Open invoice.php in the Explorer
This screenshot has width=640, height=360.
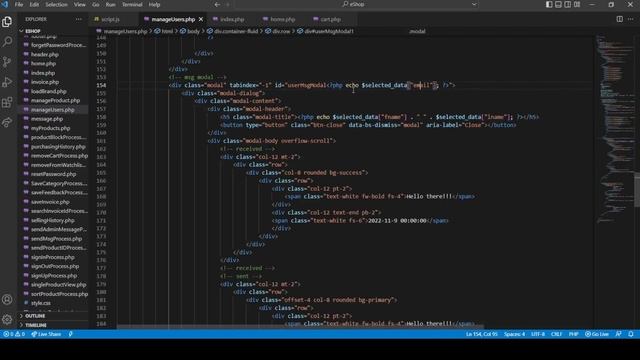click(45, 82)
